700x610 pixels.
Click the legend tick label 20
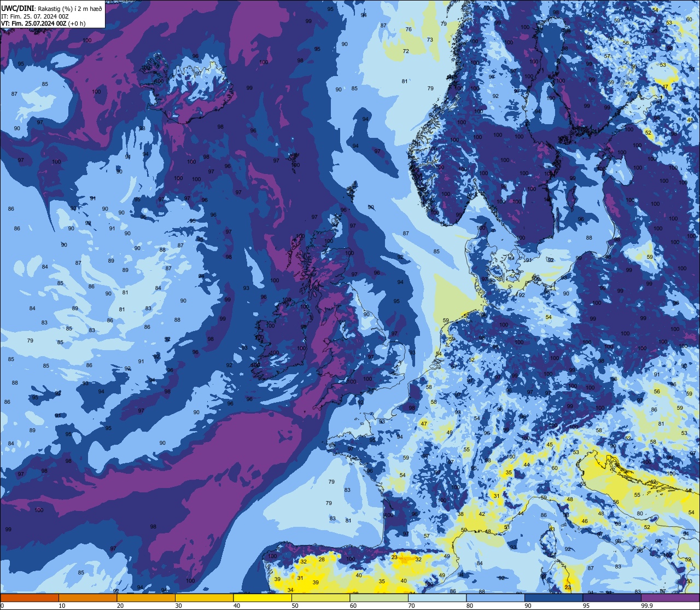click(120, 606)
